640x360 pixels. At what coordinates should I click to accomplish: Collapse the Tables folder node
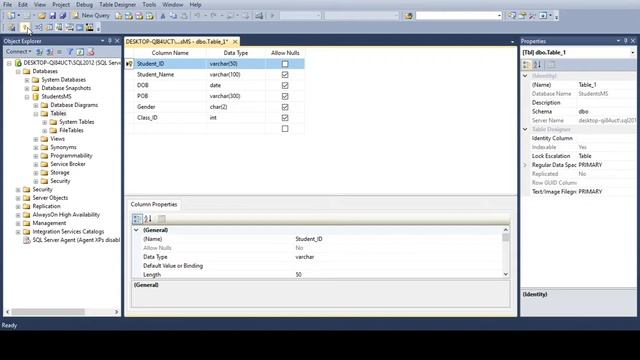[36, 114]
